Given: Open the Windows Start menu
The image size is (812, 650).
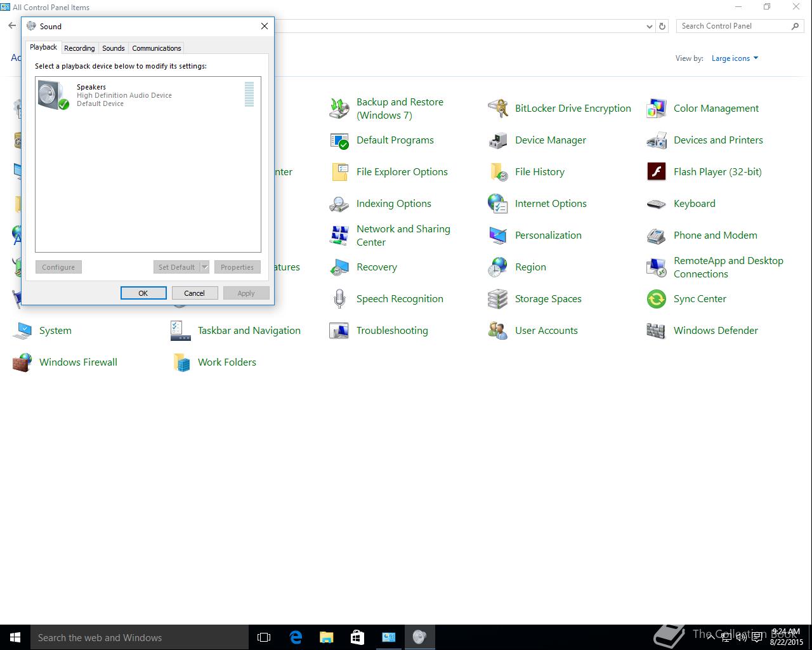Looking at the screenshot, I should tap(15, 637).
